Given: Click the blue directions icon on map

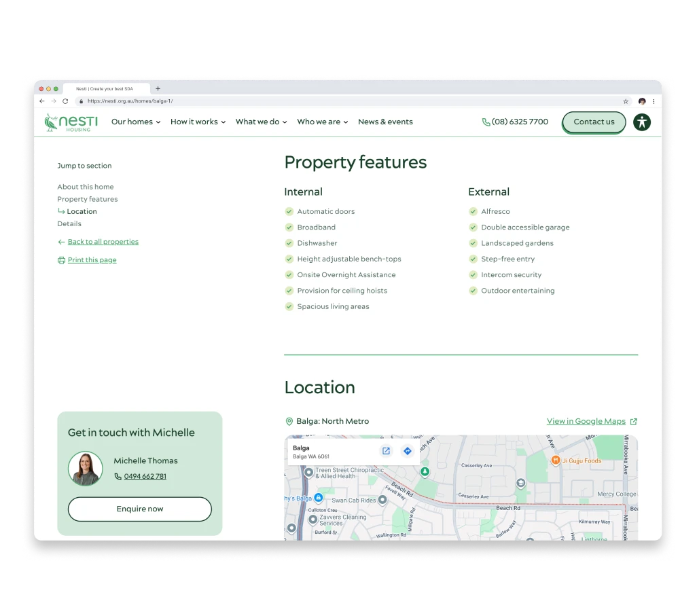Looking at the screenshot, I should (407, 451).
